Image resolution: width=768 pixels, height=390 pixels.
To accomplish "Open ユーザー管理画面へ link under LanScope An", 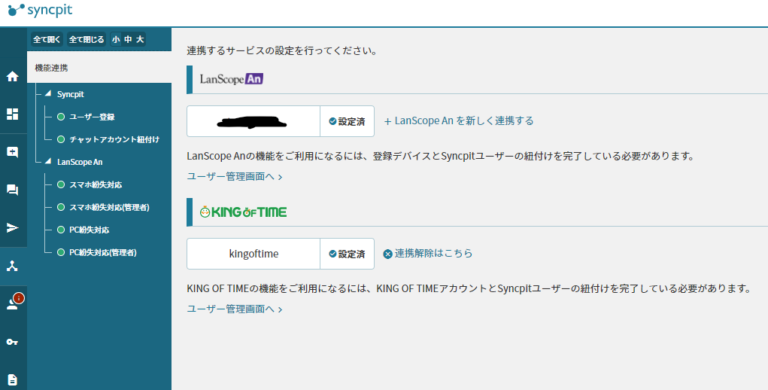I will 235,176.
